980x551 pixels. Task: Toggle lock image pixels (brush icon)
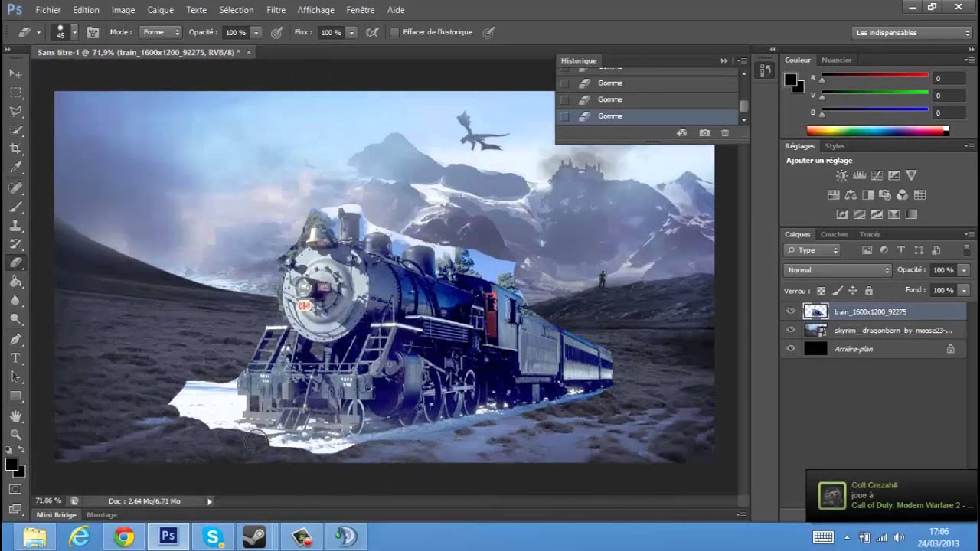pos(838,291)
